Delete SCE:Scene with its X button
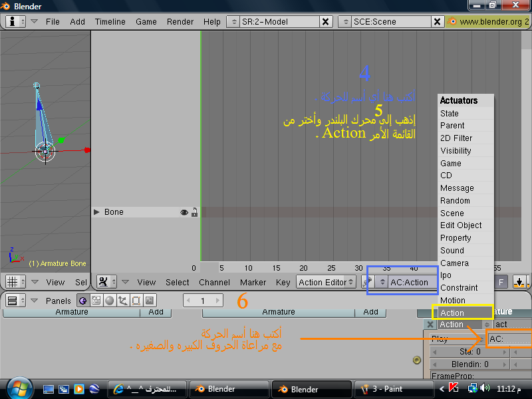This screenshot has height=399, width=532. point(438,22)
